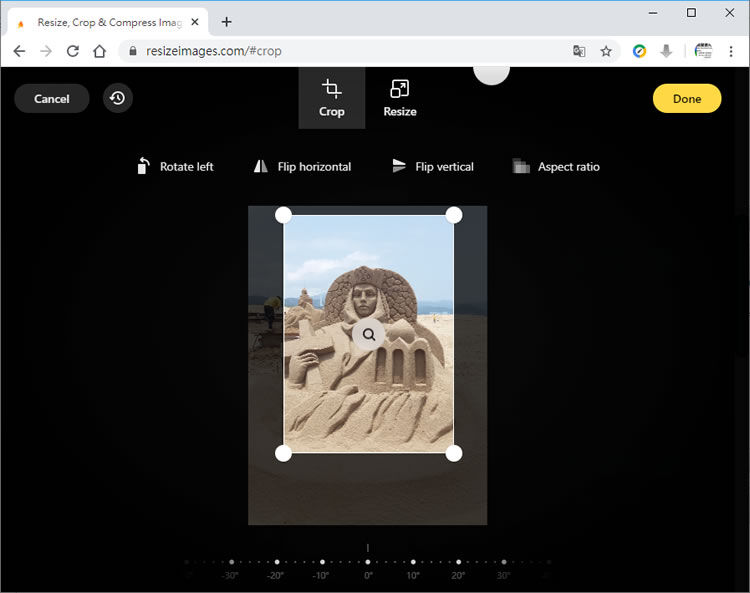The image size is (750, 593).
Task: Click the magnifier zoom icon on image
Action: pos(369,335)
